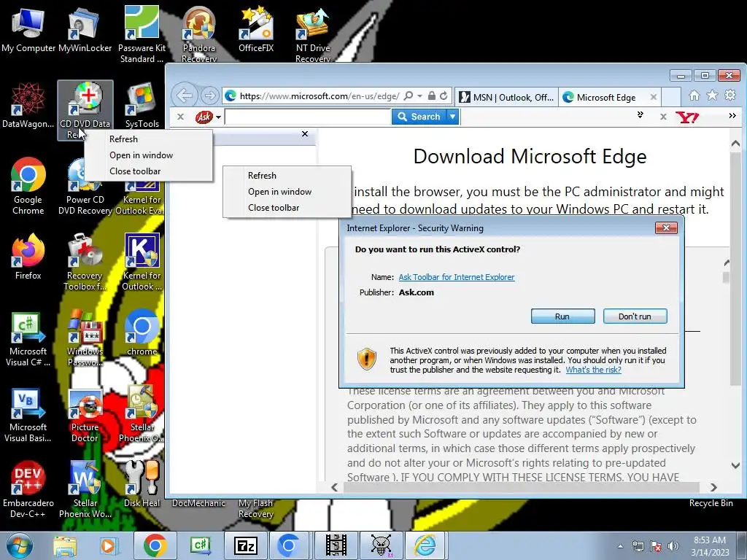The width and height of the screenshot is (747, 560).
Task: Expand Yahoo toolbar overflow chevron
Action: click(732, 116)
